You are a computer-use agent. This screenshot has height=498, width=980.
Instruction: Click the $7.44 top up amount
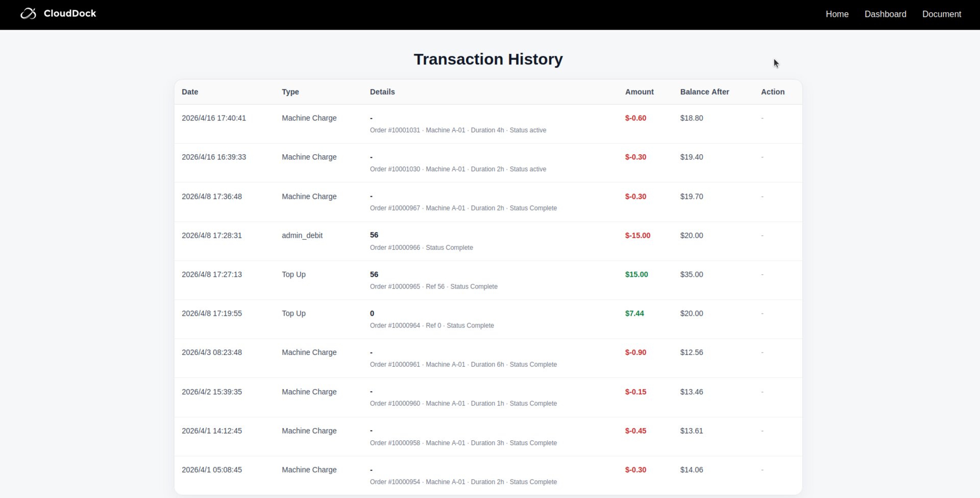click(x=634, y=314)
